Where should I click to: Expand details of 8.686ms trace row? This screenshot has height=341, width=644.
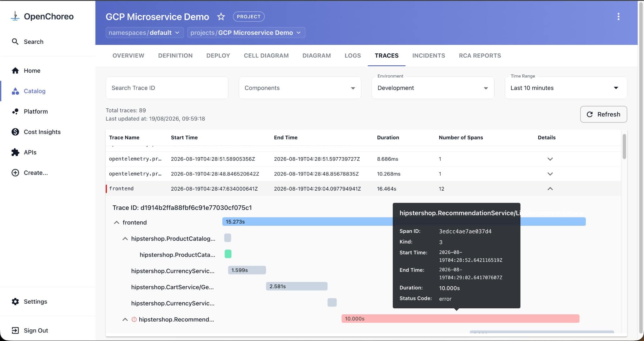[550, 159]
